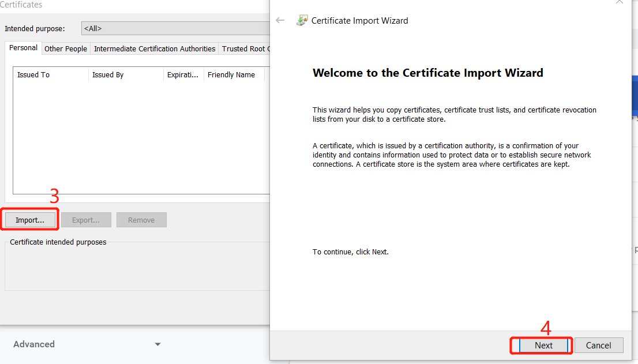Screen dimensions: 638x364
Task: Stay on the Personal tab
Action: [x=23, y=47]
